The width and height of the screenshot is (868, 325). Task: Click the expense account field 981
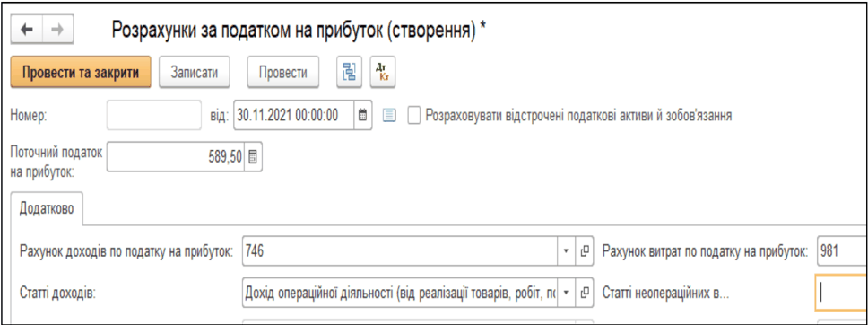click(x=841, y=251)
